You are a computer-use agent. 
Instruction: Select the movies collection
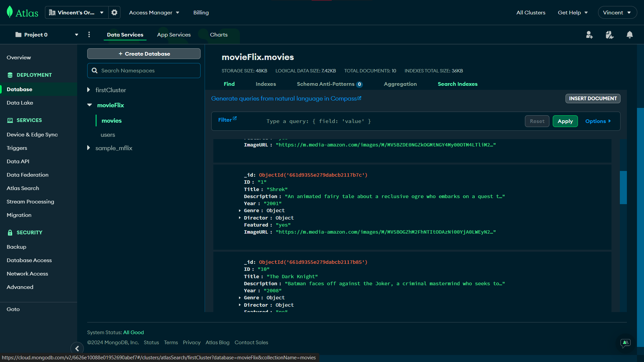pyautogui.click(x=111, y=120)
